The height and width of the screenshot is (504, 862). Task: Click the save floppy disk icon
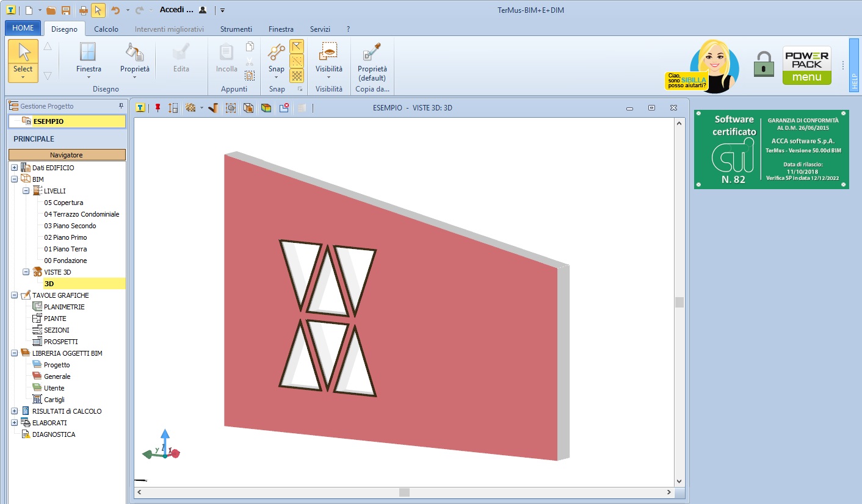(65, 10)
